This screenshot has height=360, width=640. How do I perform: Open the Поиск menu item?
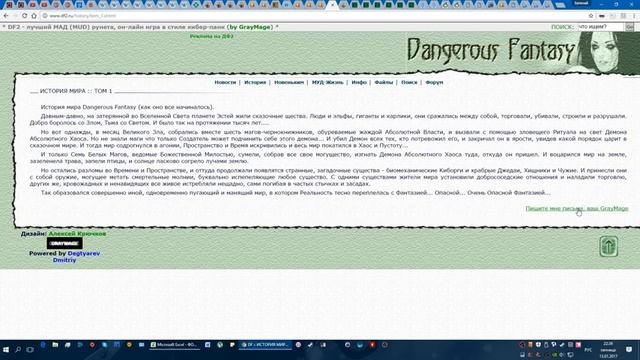pyautogui.click(x=409, y=82)
